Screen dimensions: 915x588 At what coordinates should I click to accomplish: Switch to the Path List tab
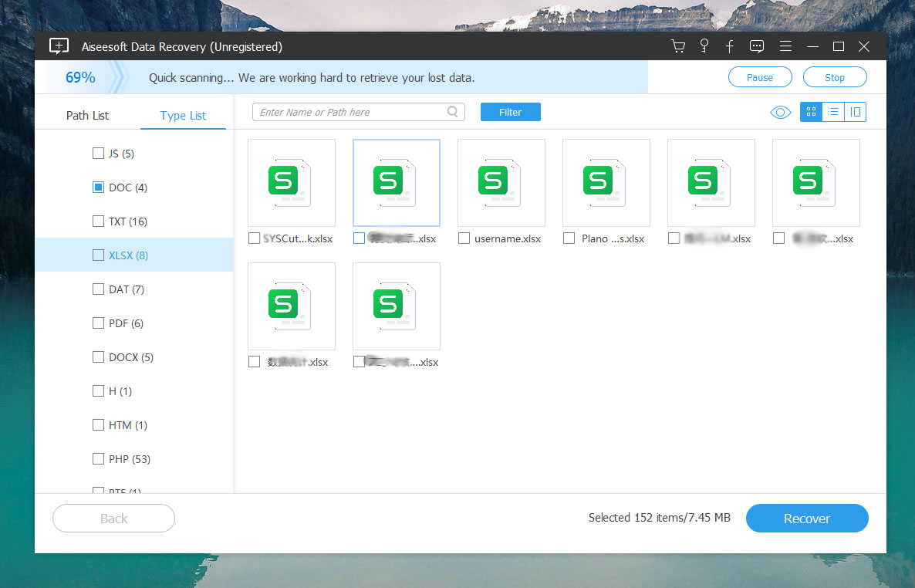87,116
